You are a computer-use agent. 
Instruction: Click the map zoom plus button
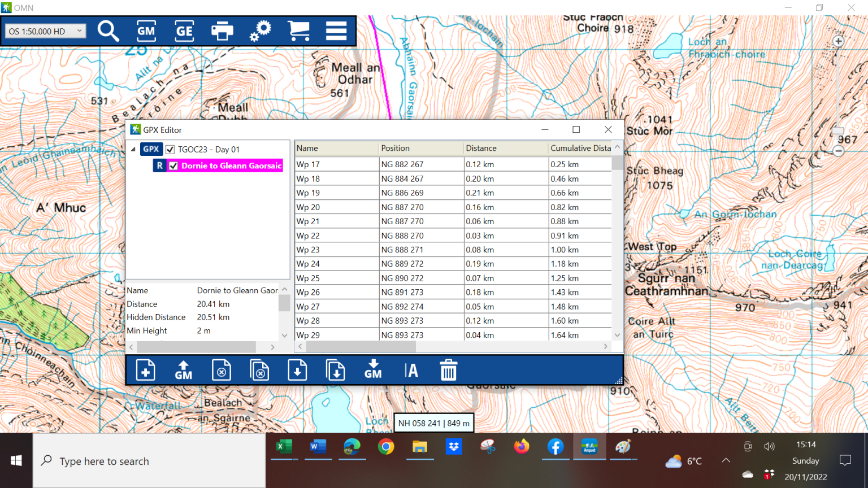click(x=838, y=41)
